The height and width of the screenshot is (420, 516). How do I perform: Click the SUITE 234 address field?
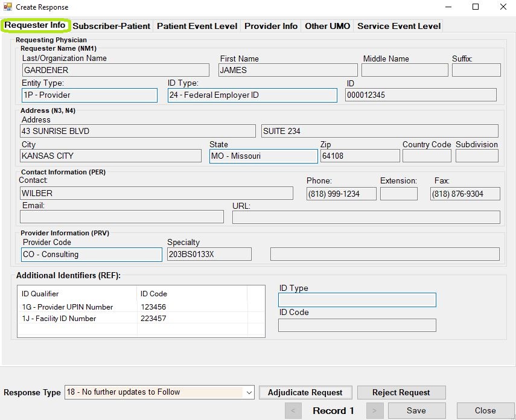pyautogui.click(x=380, y=131)
